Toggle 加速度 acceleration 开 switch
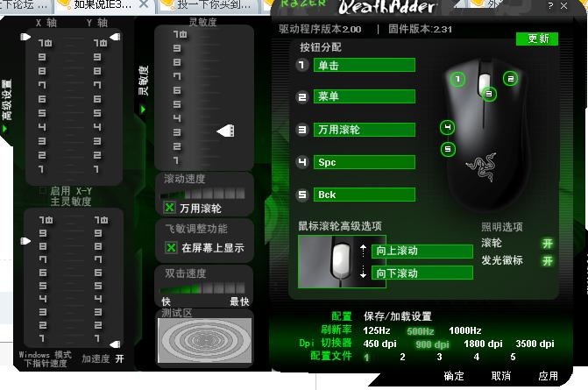 coord(119,358)
